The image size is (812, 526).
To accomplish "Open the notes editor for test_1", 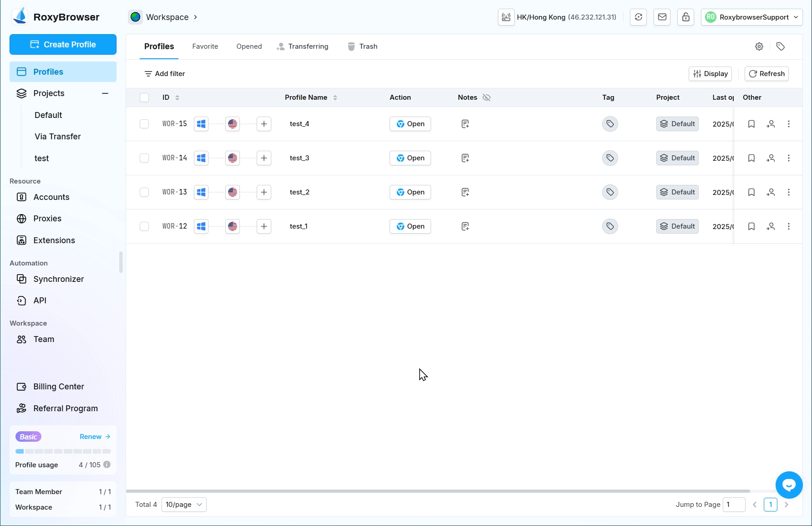I will pos(465,226).
